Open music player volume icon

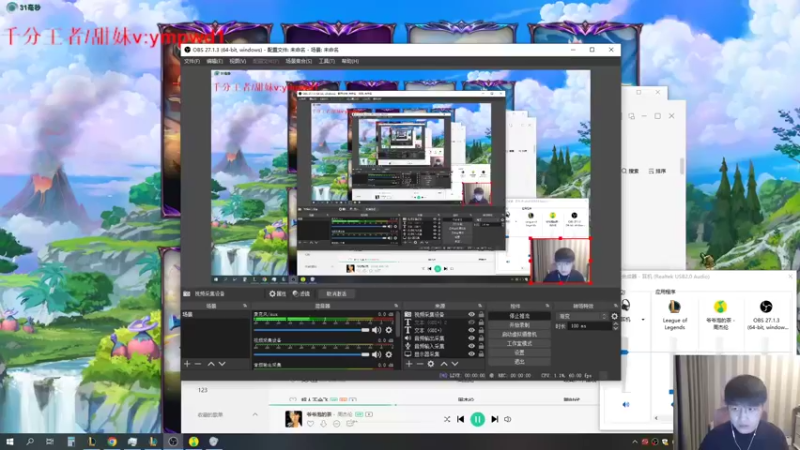click(x=508, y=419)
